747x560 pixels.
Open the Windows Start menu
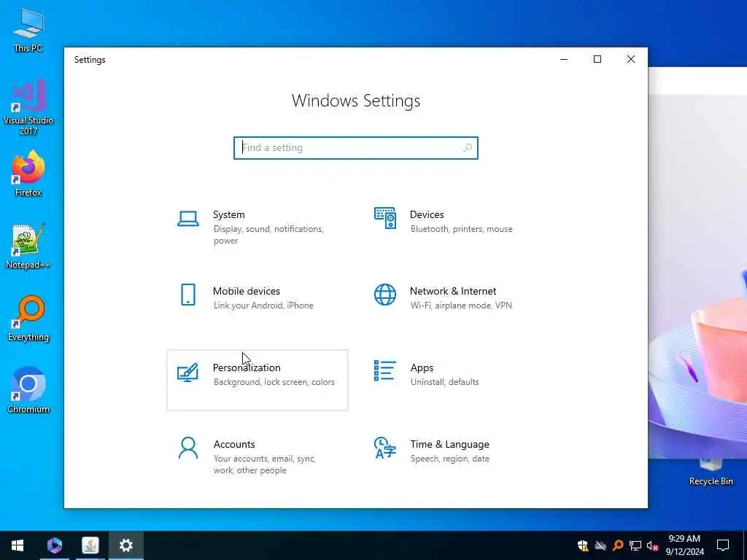18,545
